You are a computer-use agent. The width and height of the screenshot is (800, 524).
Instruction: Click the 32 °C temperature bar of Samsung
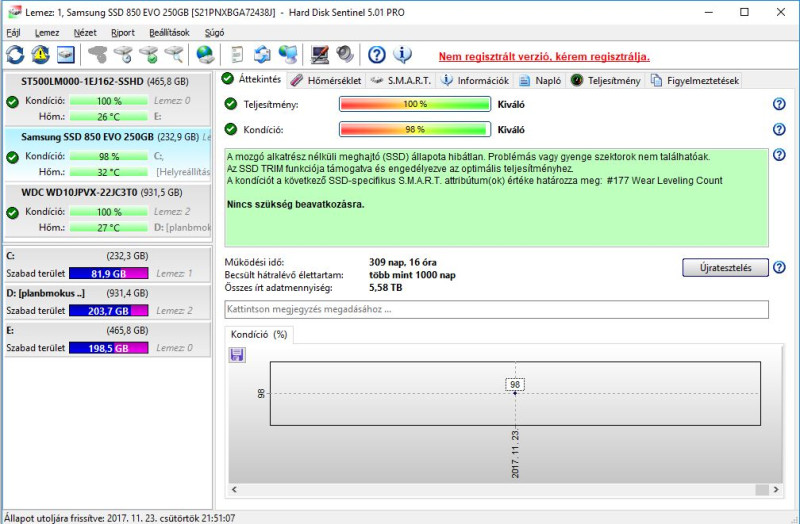(109, 172)
